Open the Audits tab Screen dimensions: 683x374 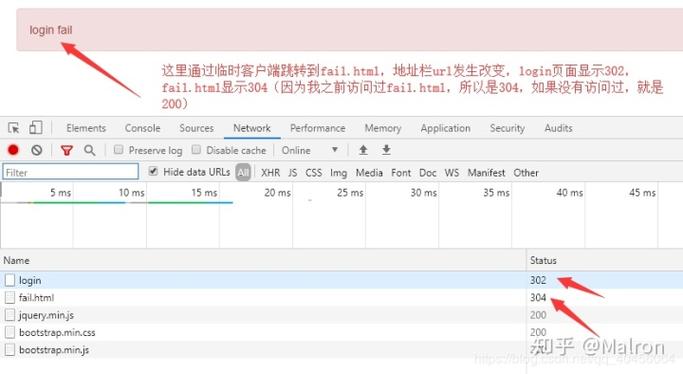(558, 128)
